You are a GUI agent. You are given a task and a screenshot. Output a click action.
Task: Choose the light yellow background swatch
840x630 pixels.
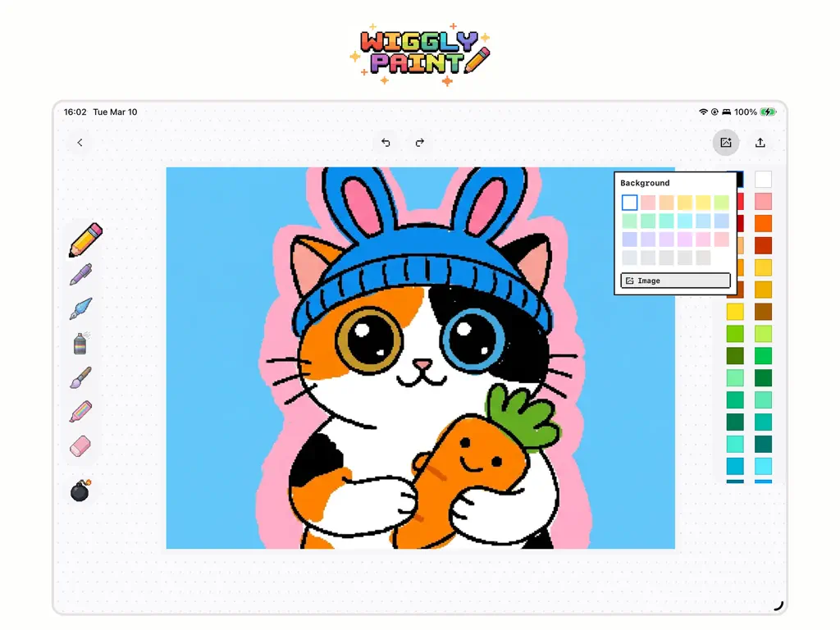point(703,203)
